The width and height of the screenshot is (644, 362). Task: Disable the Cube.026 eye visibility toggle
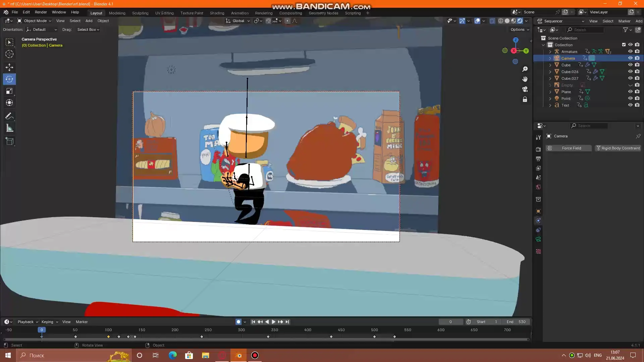(x=631, y=71)
